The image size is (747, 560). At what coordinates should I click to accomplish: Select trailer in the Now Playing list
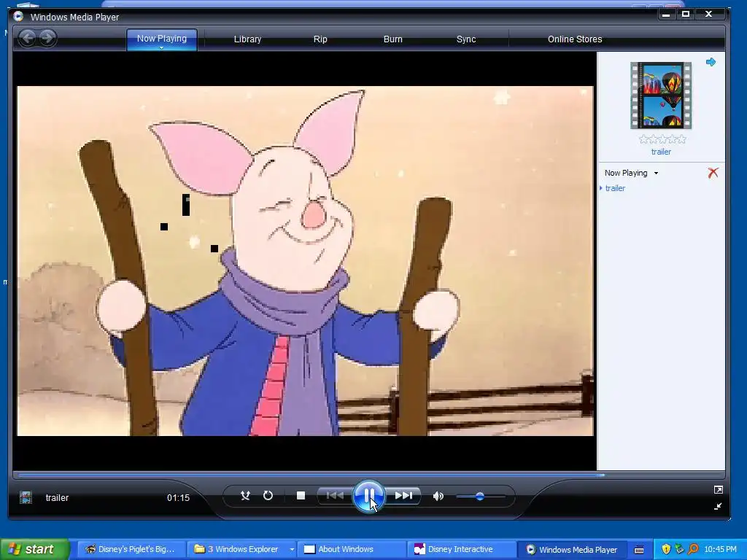[x=615, y=188]
